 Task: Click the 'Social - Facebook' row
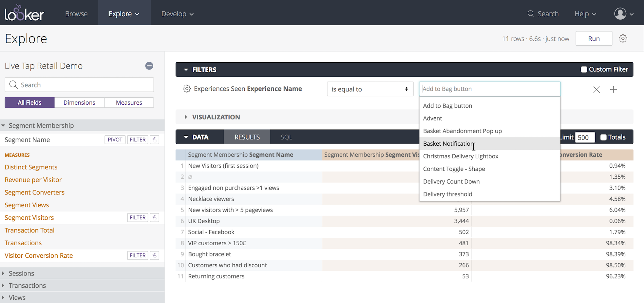coord(404,232)
